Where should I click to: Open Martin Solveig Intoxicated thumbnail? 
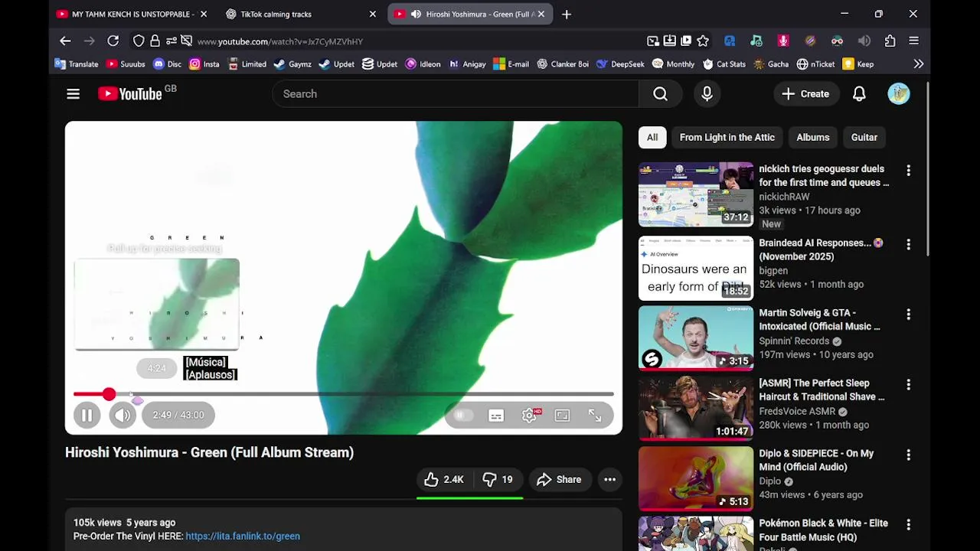click(x=696, y=337)
